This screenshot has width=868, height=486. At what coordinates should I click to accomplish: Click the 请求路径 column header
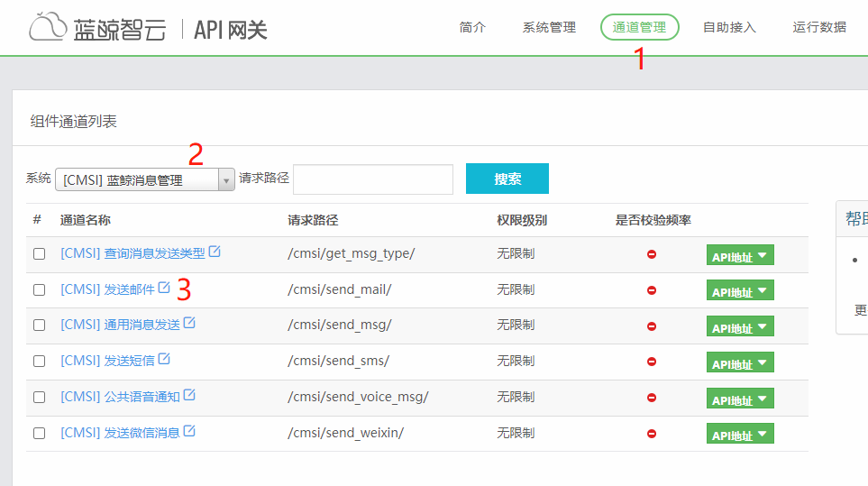click(x=313, y=220)
